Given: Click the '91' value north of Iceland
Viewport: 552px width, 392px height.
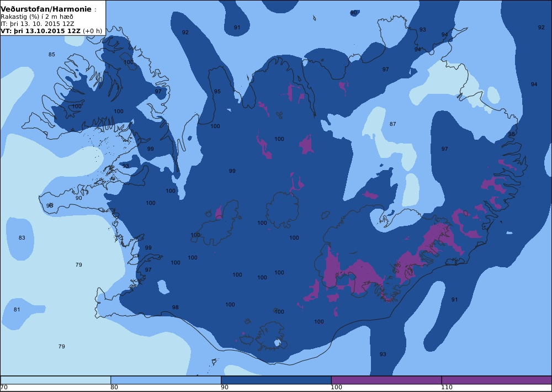Looking at the screenshot, I should pyautogui.click(x=237, y=28).
